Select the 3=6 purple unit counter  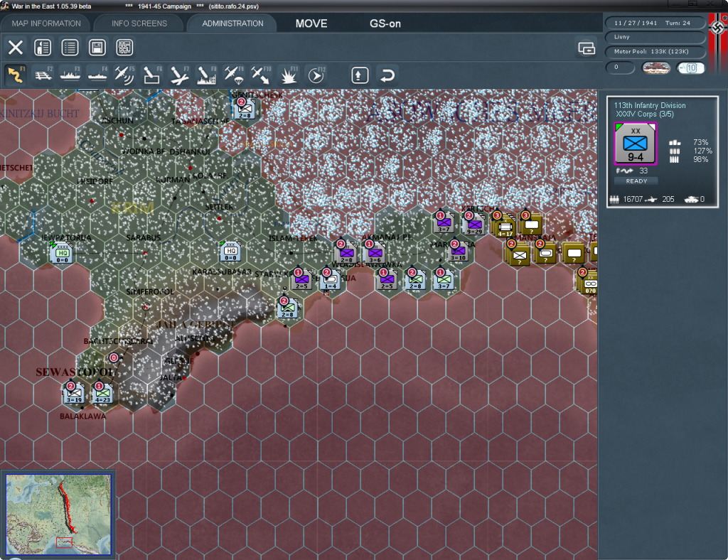pos(374,253)
